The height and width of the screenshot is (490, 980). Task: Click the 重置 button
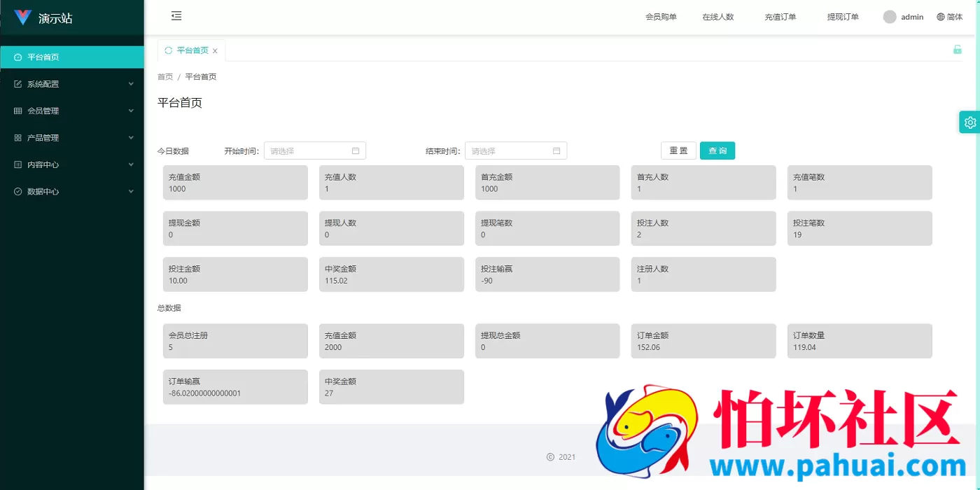pyautogui.click(x=678, y=150)
